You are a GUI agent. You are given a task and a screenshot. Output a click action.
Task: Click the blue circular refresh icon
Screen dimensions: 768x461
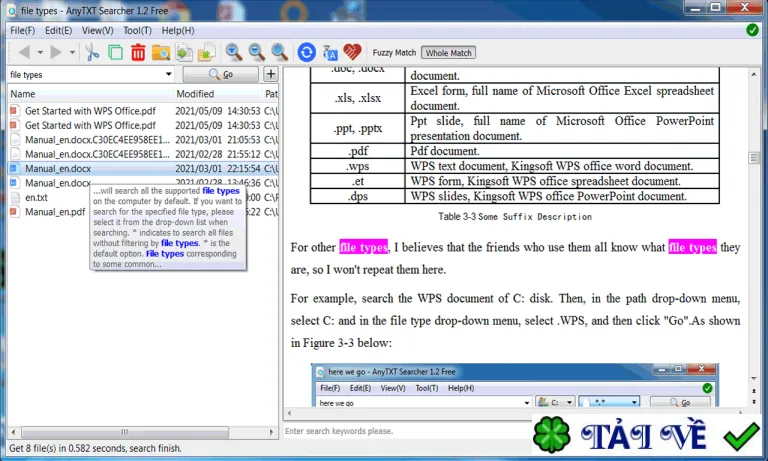[307, 52]
